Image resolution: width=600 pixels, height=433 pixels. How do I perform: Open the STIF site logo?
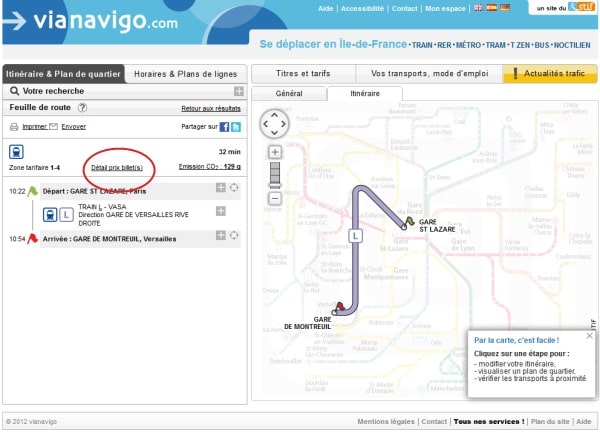(581, 7)
